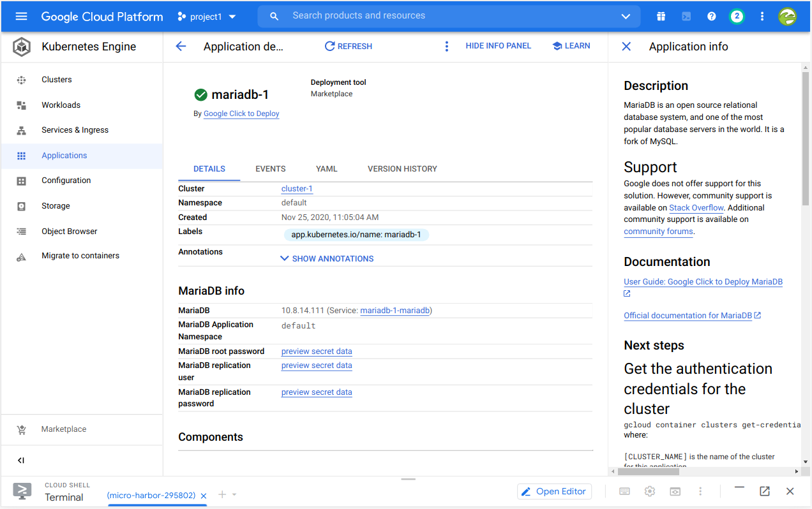Select the micro-harbor-295802 terminal tab
This screenshot has width=812, height=509.
pyautogui.click(x=151, y=496)
